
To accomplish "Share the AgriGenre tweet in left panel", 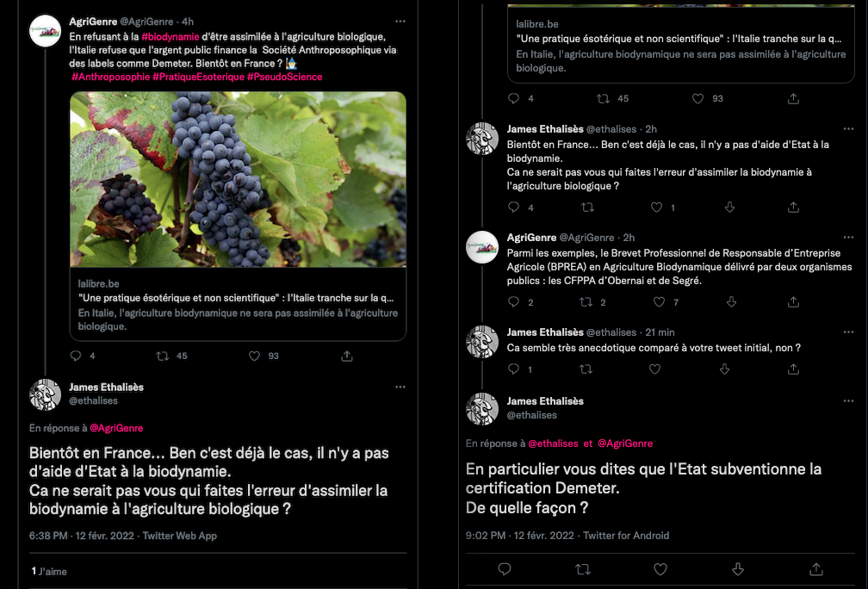I will pyautogui.click(x=347, y=356).
